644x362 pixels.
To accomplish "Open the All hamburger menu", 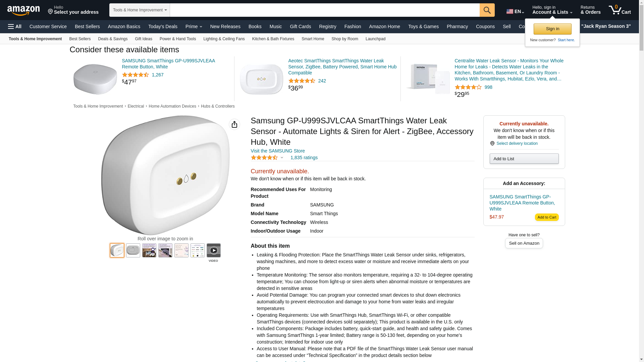I will (15, 26).
